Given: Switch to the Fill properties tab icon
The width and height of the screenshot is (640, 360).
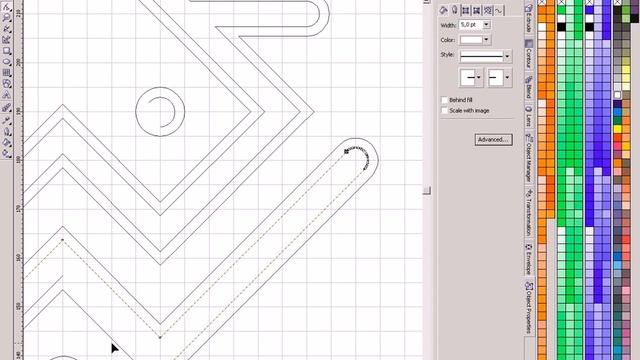Looking at the screenshot, I should click(x=443, y=11).
